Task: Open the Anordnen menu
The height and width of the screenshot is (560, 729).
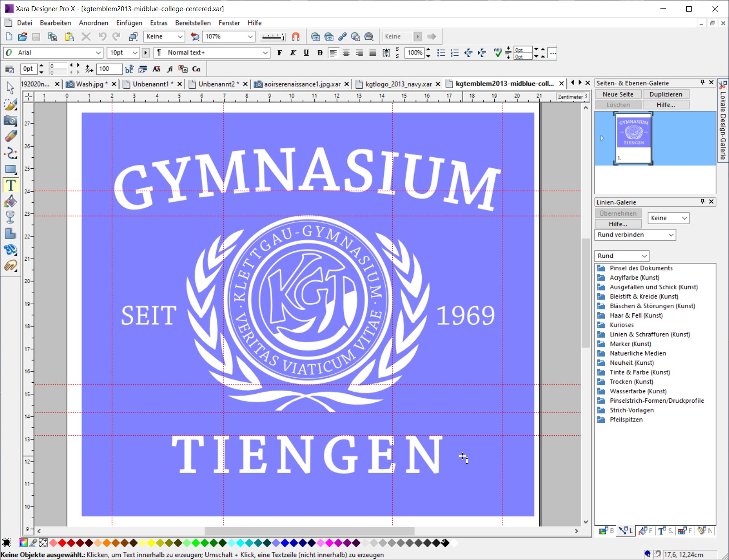Action: click(x=94, y=23)
